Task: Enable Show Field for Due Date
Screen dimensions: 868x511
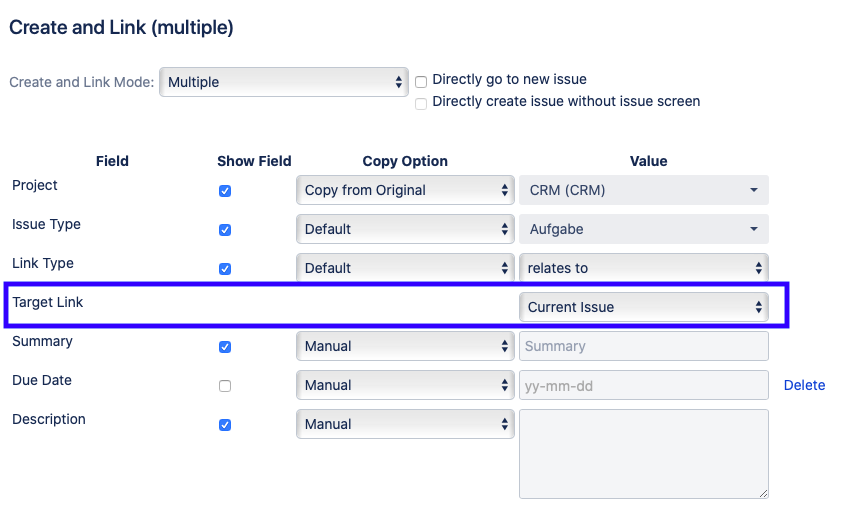Action: click(x=225, y=386)
